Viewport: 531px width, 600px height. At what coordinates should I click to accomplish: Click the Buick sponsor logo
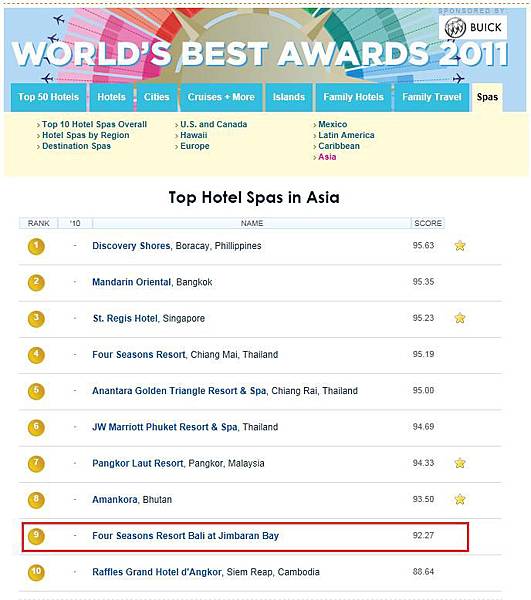(x=473, y=28)
